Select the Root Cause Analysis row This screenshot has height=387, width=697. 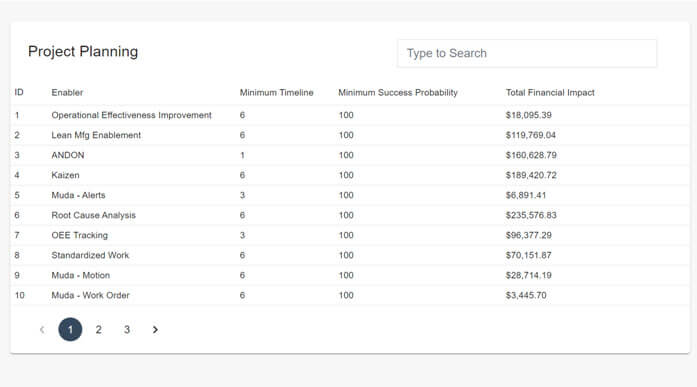pos(350,215)
